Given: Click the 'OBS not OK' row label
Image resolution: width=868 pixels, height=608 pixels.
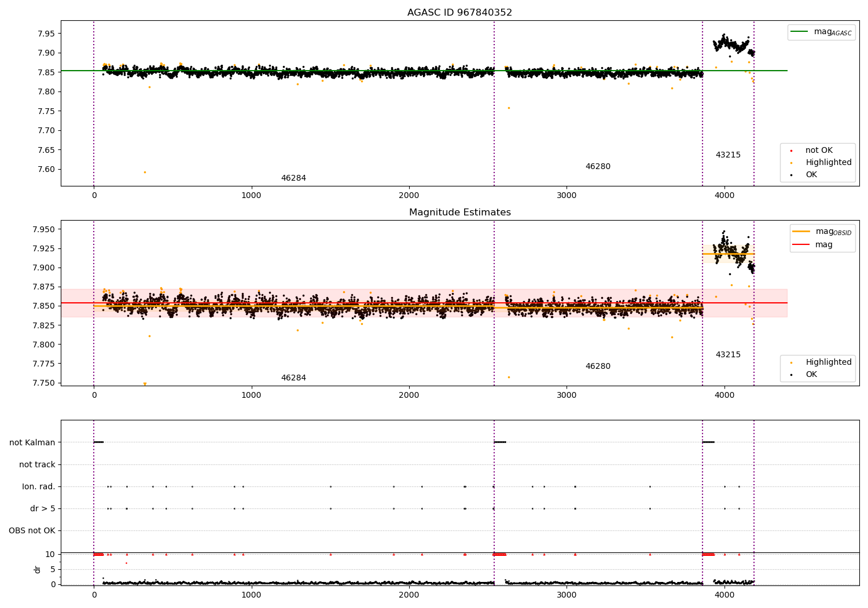Looking at the screenshot, I should [x=32, y=531].
